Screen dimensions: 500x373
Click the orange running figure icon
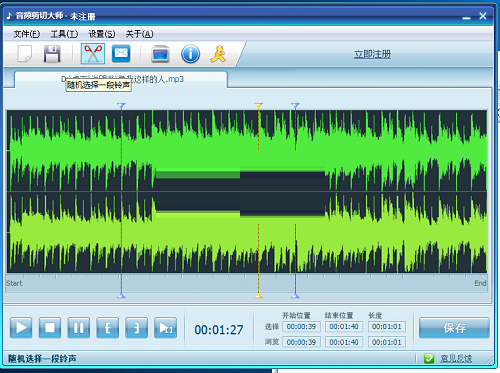tap(218, 54)
